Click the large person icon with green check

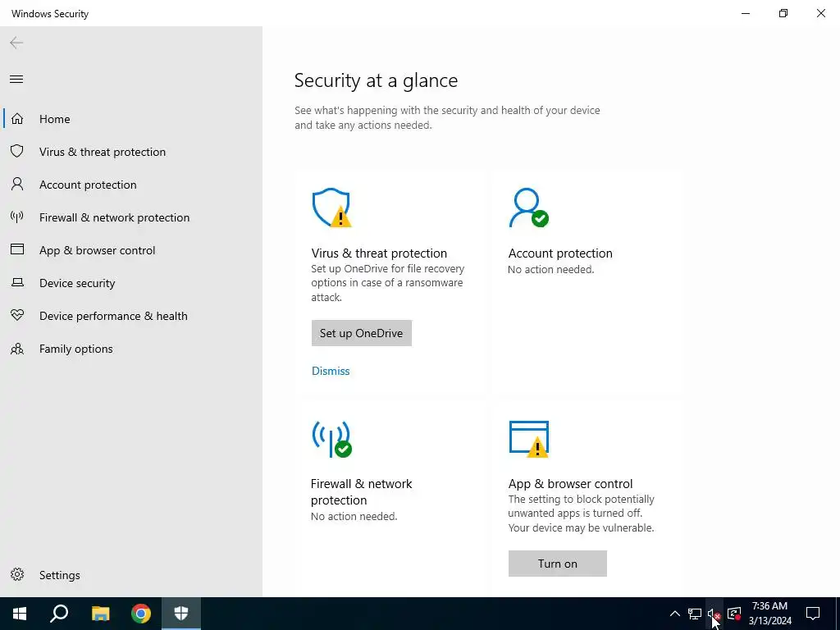point(529,208)
